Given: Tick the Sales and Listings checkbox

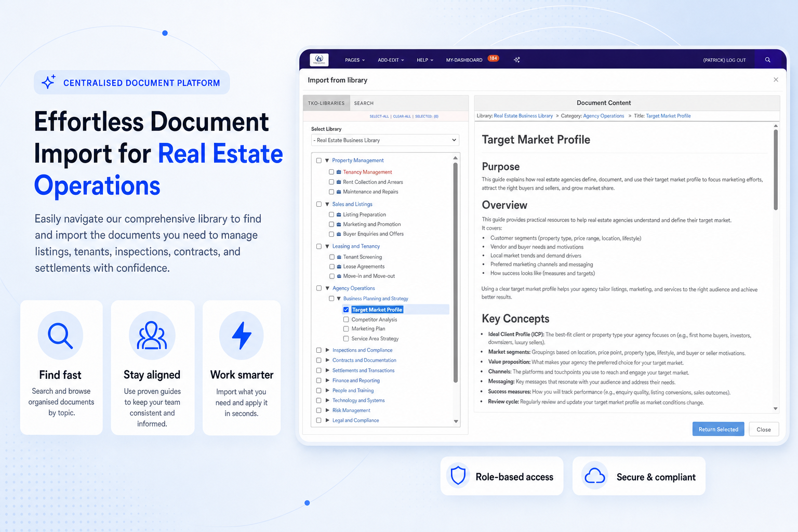Looking at the screenshot, I should coord(319,204).
